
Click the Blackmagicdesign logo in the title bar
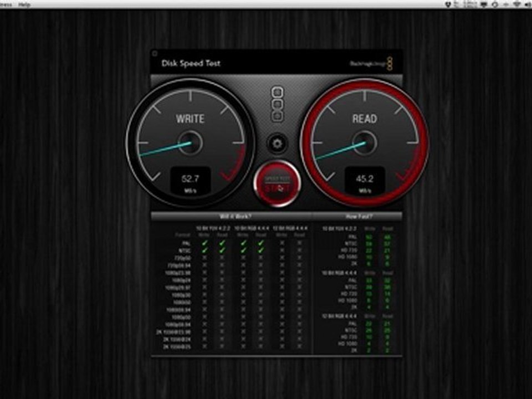coord(371,63)
